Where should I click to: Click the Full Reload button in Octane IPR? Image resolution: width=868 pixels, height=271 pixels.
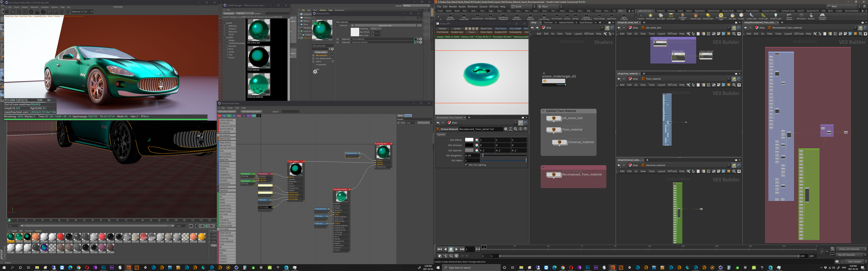pyautogui.click(x=442, y=32)
